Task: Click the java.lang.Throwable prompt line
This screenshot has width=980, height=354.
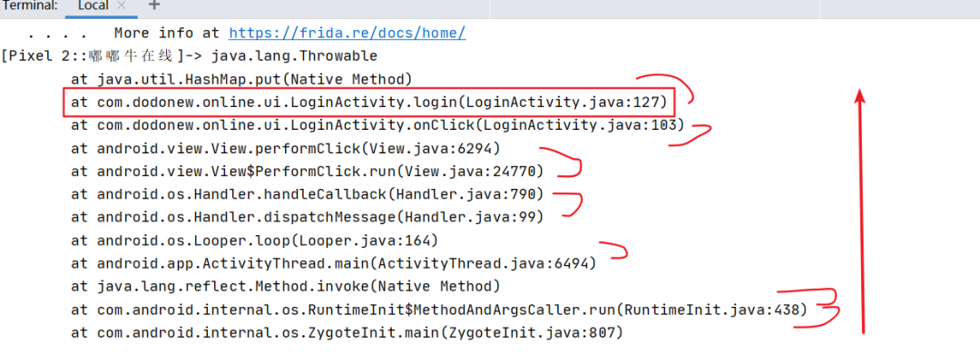Action: 190,56
